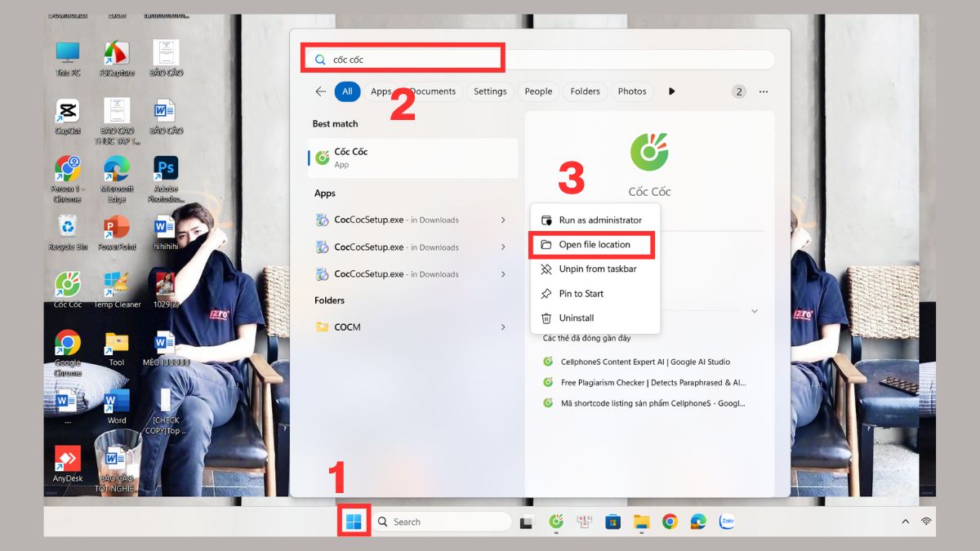
Task: Launch Zalo from the taskbar
Action: (x=726, y=522)
